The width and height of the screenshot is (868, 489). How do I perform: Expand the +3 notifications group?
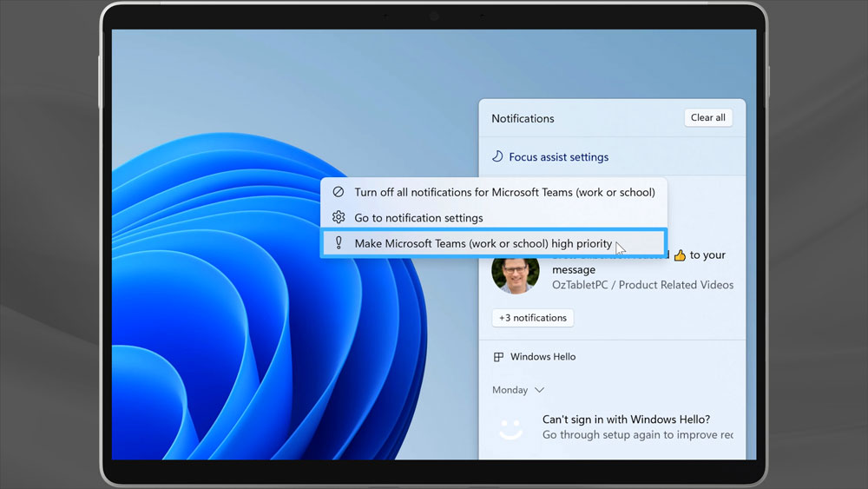532,318
